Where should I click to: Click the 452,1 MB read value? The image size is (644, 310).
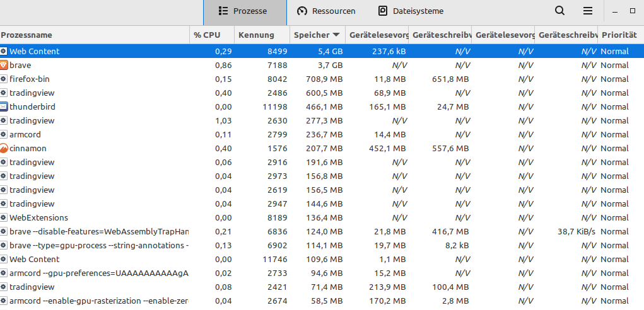click(387, 149)
